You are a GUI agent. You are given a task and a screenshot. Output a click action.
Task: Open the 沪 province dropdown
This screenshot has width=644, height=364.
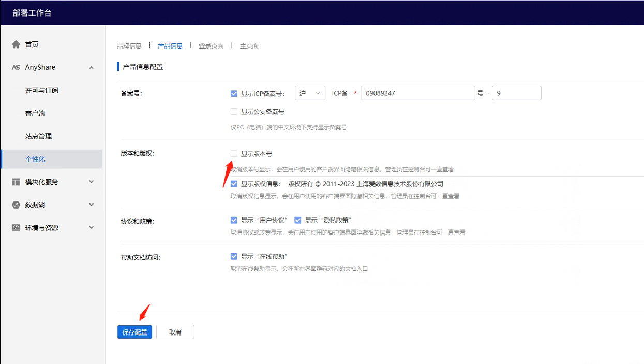coord(310,93)
